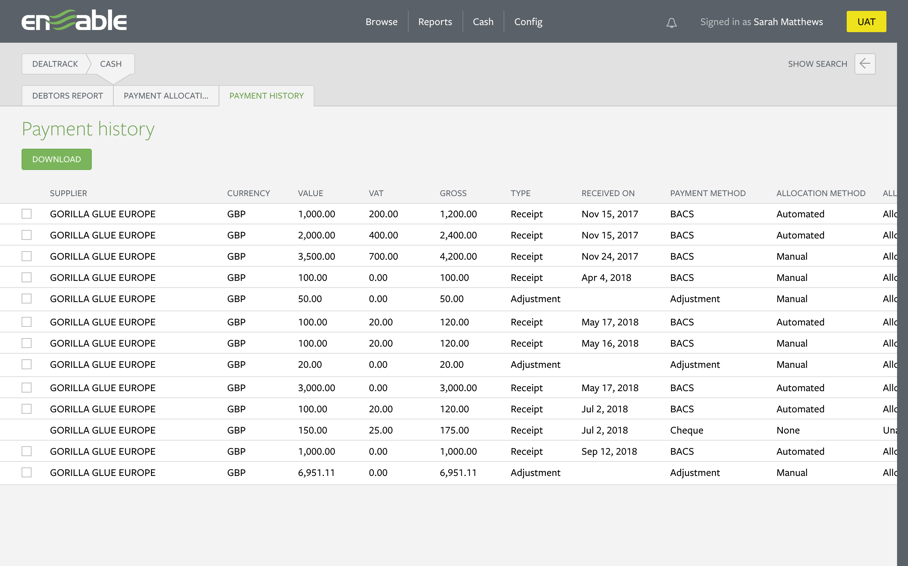Open the Cash menu

pyautogui.click(x=483, y=21)
